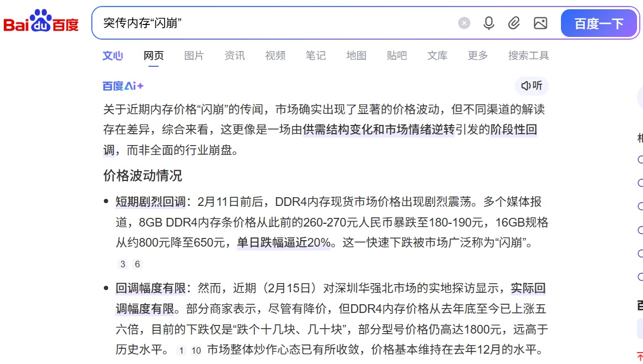The width and height of the screenshot is (643, 364).
Task: Go to the 资讯 tab
Action: click(235, 55)
